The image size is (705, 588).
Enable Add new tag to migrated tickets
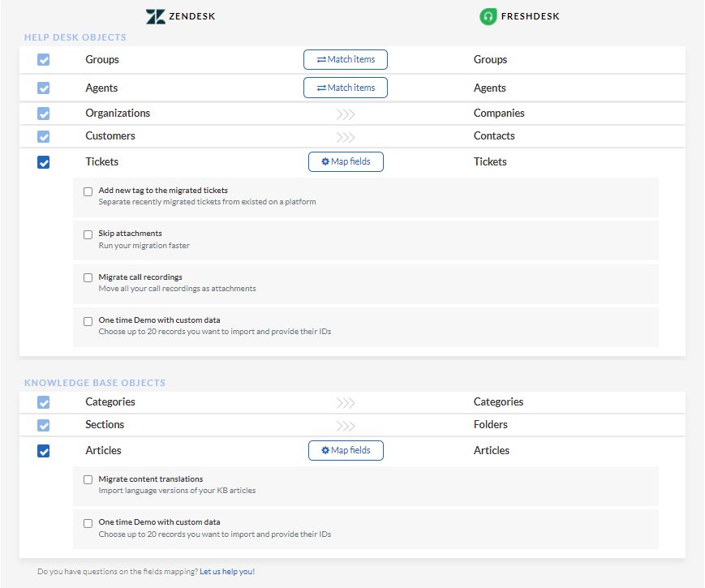tap(88, 191)
